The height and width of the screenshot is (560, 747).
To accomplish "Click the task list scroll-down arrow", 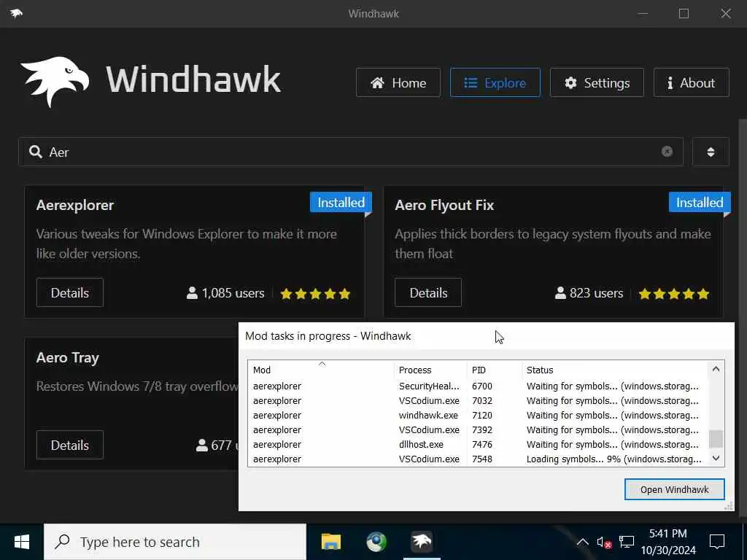I will coord(716,458).
